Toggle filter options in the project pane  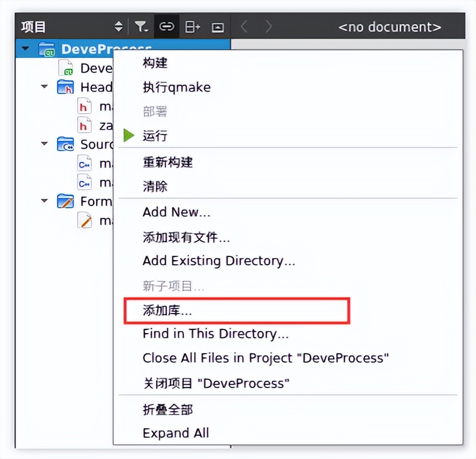pos(141,26)
